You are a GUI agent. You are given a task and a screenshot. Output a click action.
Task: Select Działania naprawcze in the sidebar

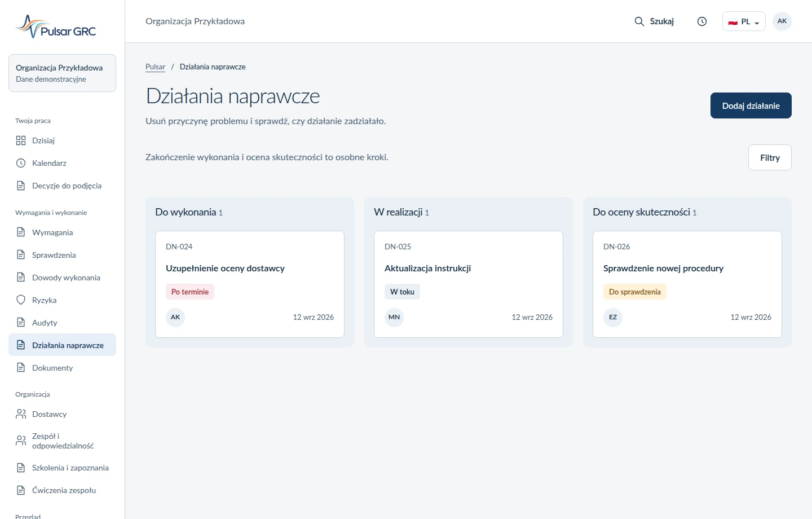(62, 345)
